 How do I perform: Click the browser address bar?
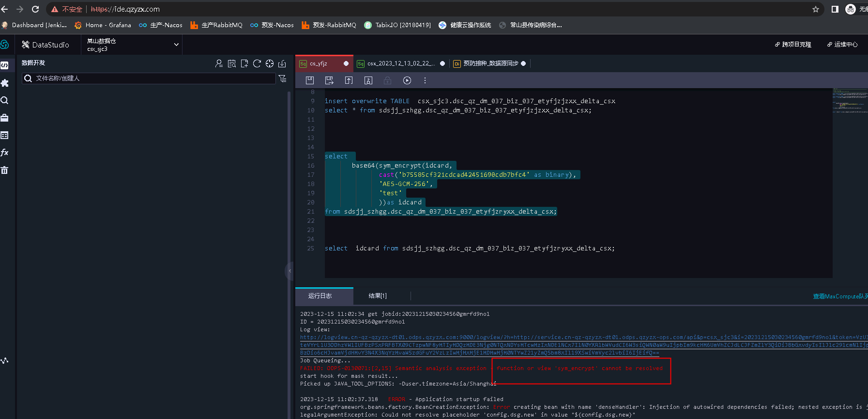[x=436, y=9]
